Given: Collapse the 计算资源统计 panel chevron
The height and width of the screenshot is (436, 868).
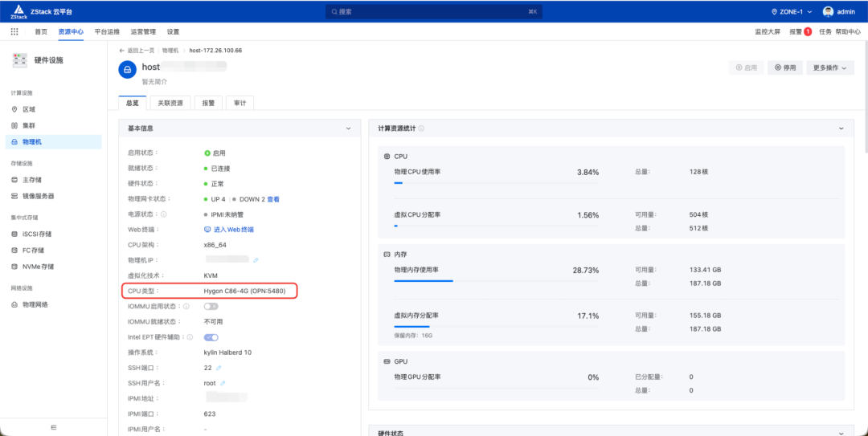Looking at the screenshot, I should click(x=841, y=128).
